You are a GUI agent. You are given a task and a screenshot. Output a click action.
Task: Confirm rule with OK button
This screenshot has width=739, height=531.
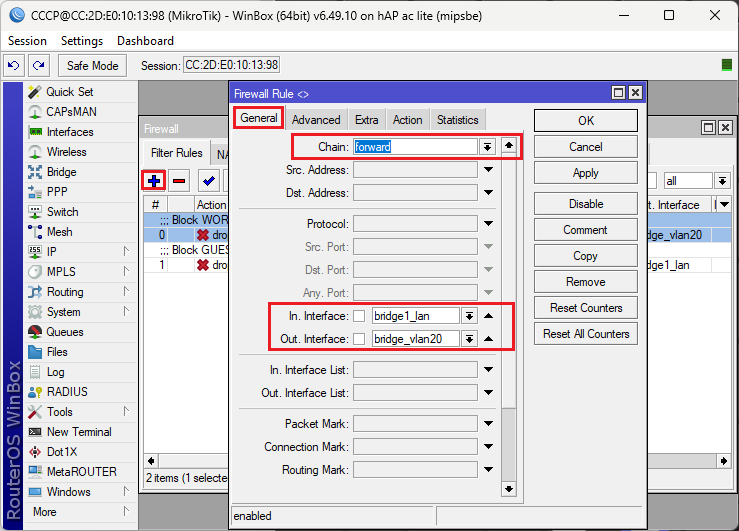(x=586, y=121)
